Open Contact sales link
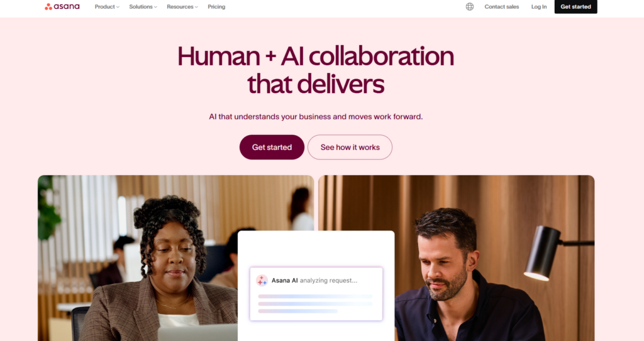Image resolution: width=644 pixels, height=341 pixels. tap(501, 6)
